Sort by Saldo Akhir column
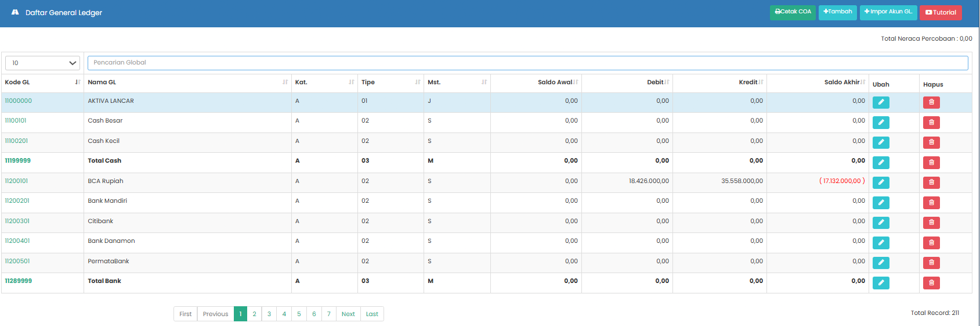The image size is (980, 326). click(x=818, y=83)
